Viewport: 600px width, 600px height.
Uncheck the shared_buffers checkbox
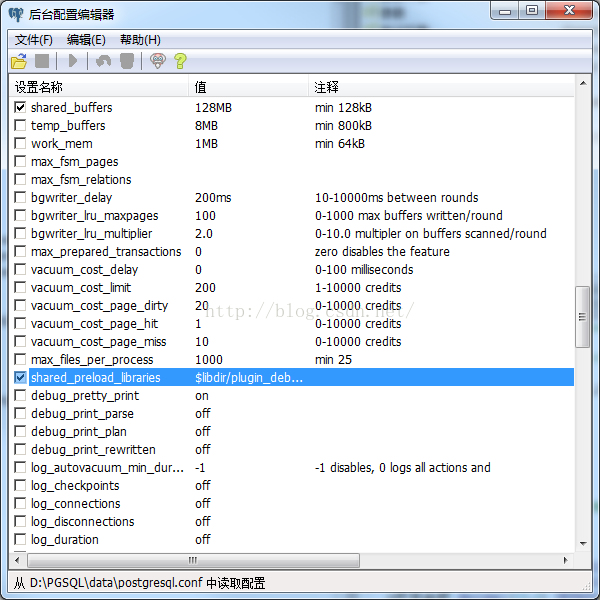click(20, 107)
